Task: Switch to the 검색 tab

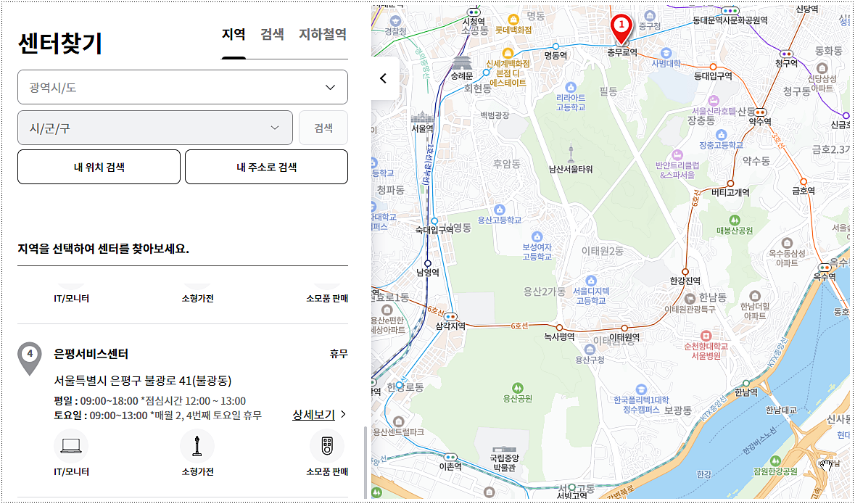Action: 272,34
